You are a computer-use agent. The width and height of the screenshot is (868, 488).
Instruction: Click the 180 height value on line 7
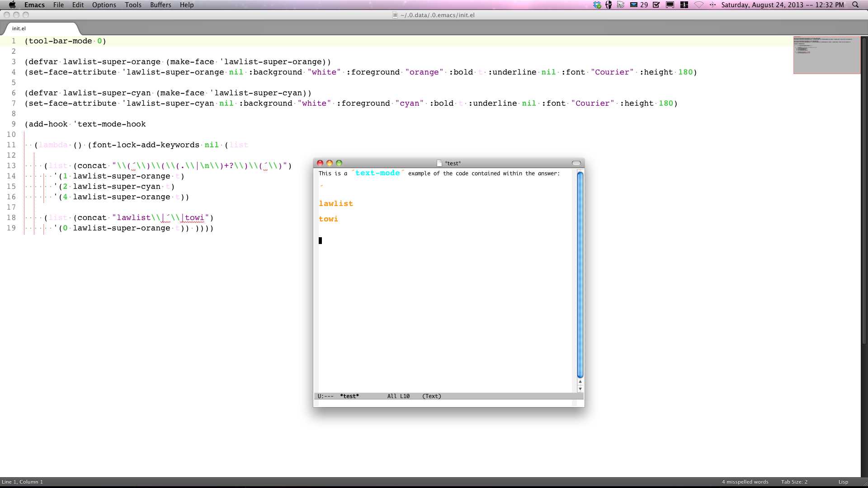coord(666,103)
